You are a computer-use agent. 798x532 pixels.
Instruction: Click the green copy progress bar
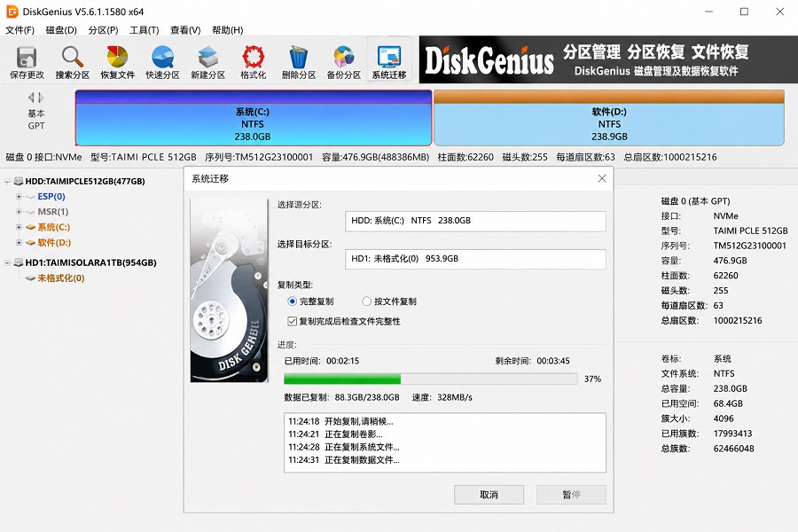[431, 379]
